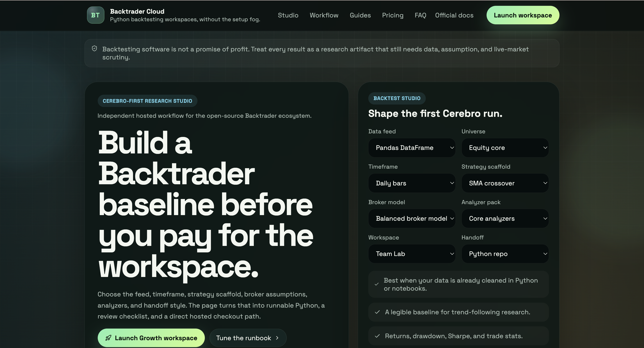Open the Workflow nav item
The width and height of the screenshot is (644, 348).
pos(324,15)
